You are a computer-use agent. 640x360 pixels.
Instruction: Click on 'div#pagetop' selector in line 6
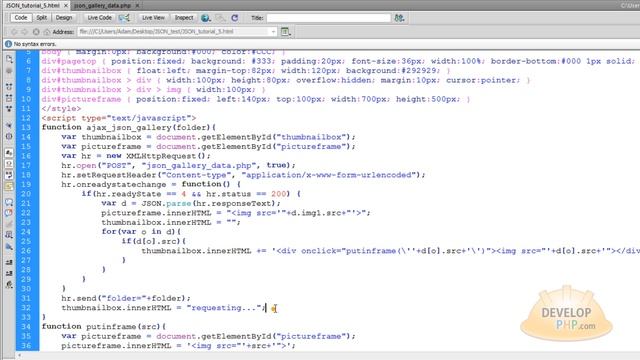(x=69, y=61)
